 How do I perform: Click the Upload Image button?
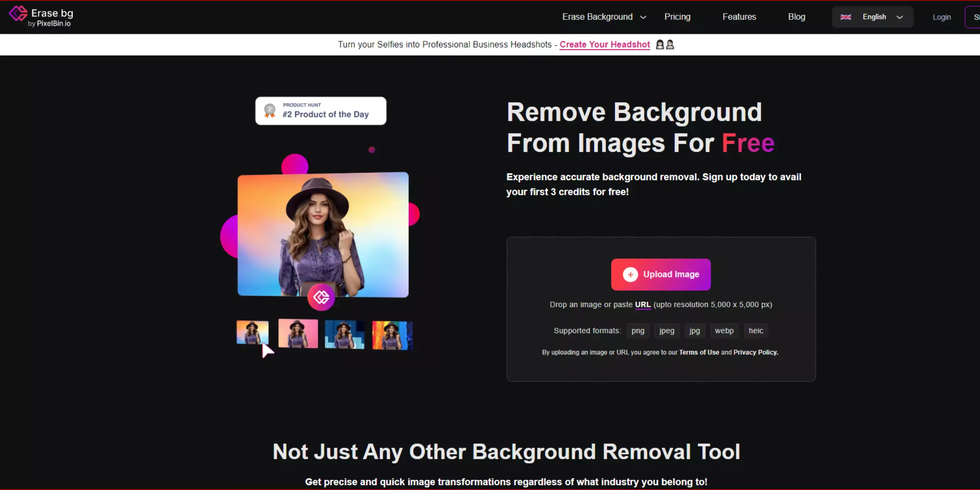pos(661,274)
